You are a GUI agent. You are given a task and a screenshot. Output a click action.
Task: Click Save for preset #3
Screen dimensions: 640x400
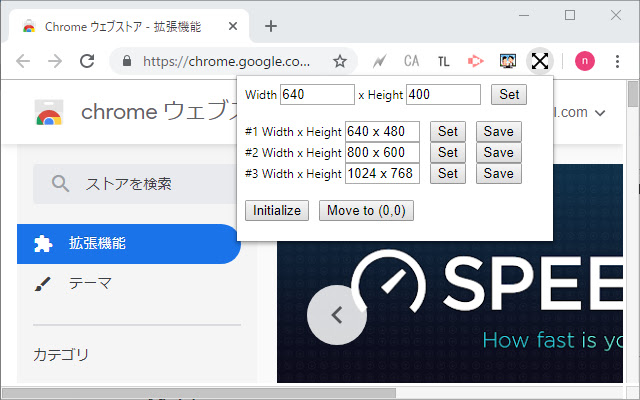pos(499,173)
